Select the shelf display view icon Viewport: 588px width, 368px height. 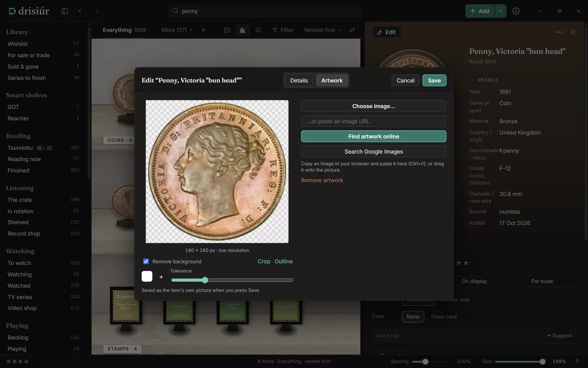click(x=242, y=30)
